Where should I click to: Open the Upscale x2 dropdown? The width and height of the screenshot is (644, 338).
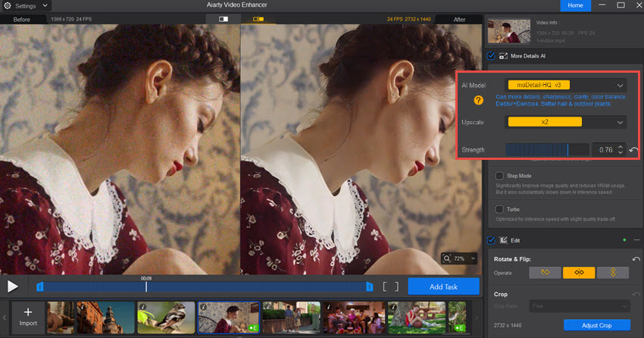pyautogui.click(x=565, y=122)
